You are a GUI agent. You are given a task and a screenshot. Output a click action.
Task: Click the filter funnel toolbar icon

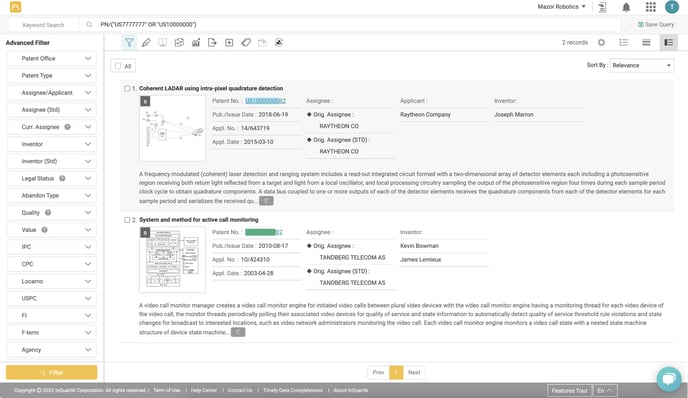pyautogui.click(x=129, y=43)
